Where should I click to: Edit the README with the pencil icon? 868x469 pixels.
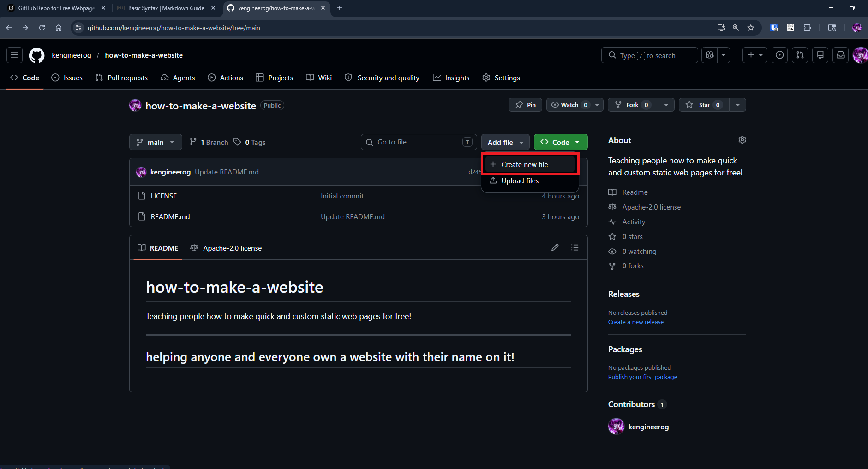coord(555,247)
